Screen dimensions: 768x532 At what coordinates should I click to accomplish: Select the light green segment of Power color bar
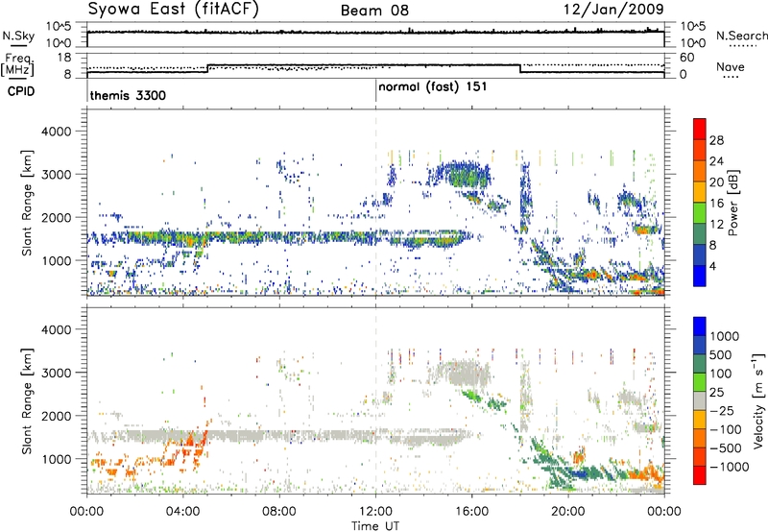[x=700, y=213]
